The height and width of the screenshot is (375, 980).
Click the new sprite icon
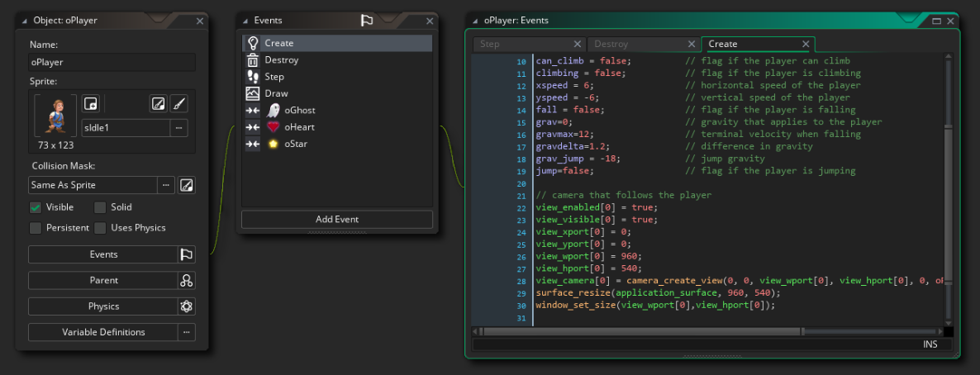92,104
